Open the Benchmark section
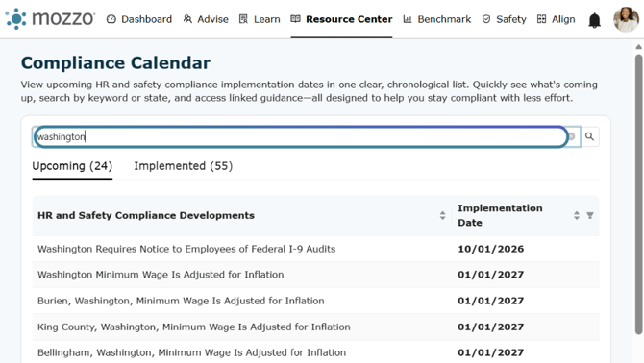 (437, 19)
